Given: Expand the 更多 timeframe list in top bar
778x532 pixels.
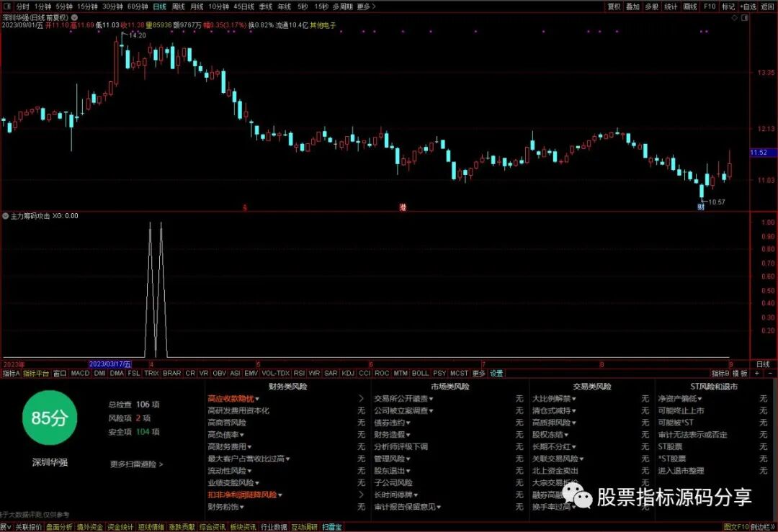Looking at the screenshot, I should point(366,6).
